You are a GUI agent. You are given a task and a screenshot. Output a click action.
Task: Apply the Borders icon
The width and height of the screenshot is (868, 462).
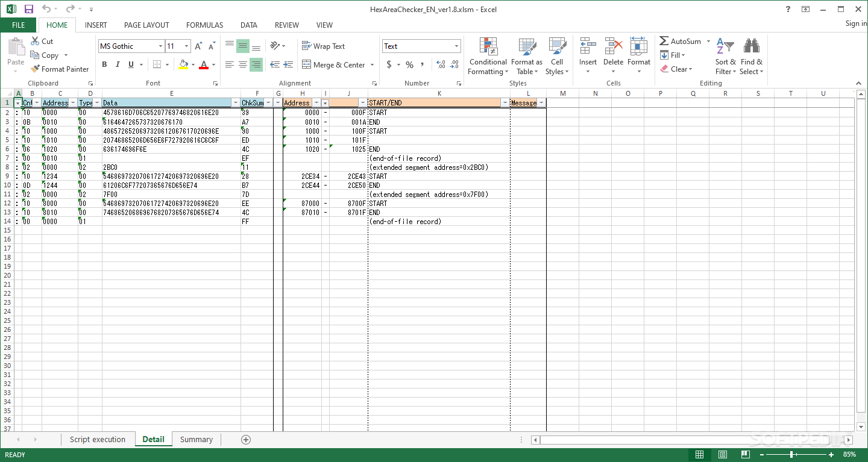coord(157,64)
